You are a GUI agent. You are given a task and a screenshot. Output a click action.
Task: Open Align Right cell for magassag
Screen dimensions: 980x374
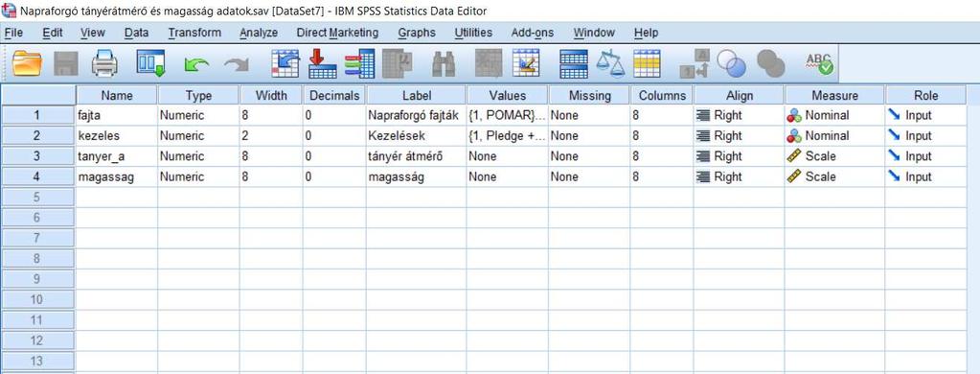pos(739,177)
